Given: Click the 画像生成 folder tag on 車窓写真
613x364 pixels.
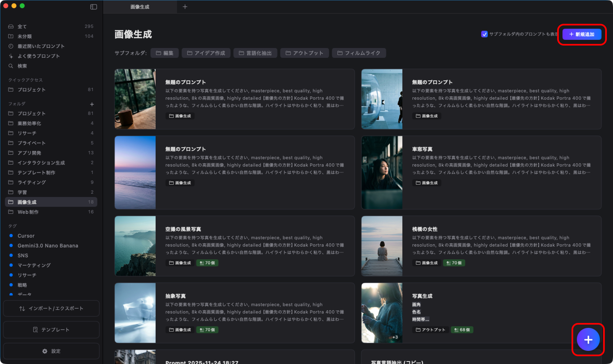Looking at the screenshot, I should pyautogui.click(x=427, y=183).
